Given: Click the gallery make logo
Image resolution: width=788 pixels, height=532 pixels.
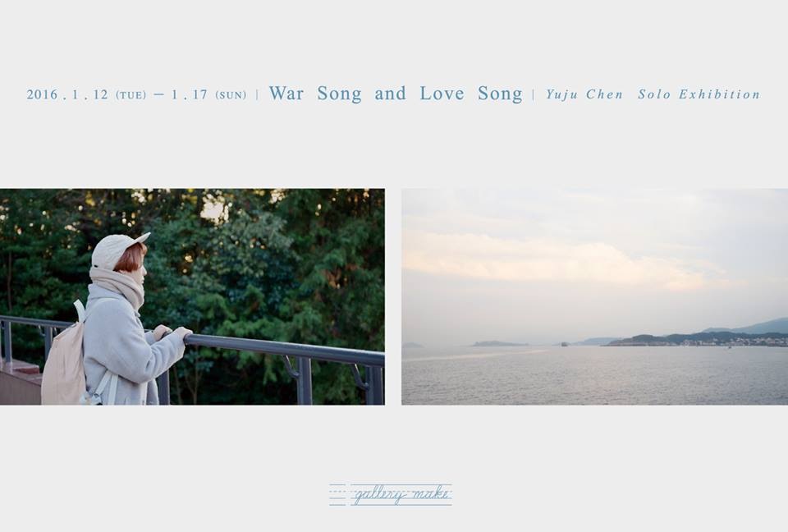Looking at the screenshot, I should [x=391, y=494].
